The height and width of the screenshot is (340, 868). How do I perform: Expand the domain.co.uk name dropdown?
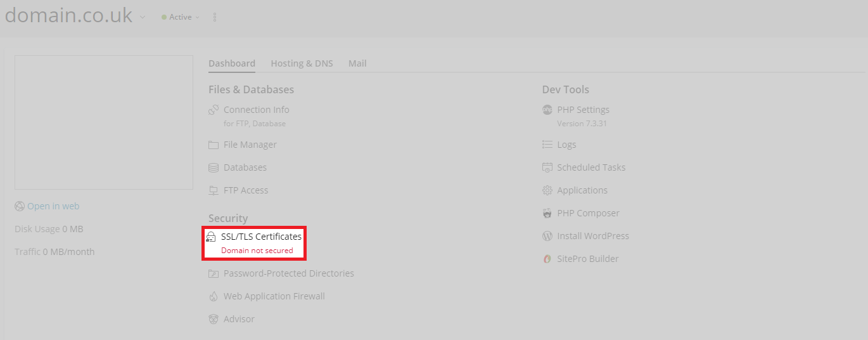[x=143, y=17]
